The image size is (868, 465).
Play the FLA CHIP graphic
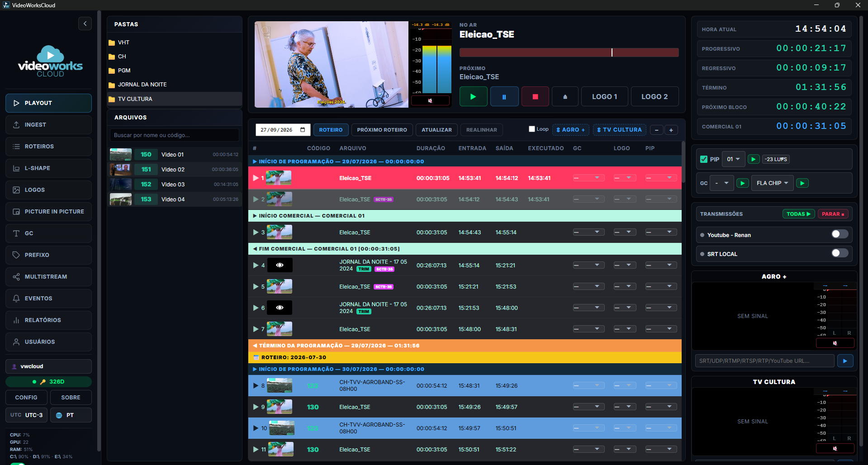(x=802, y=183)
